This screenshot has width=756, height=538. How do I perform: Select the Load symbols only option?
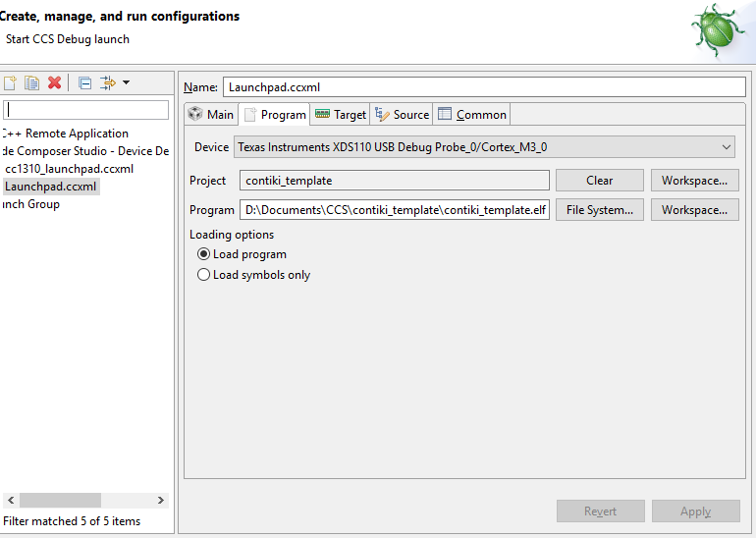[203, 275]
